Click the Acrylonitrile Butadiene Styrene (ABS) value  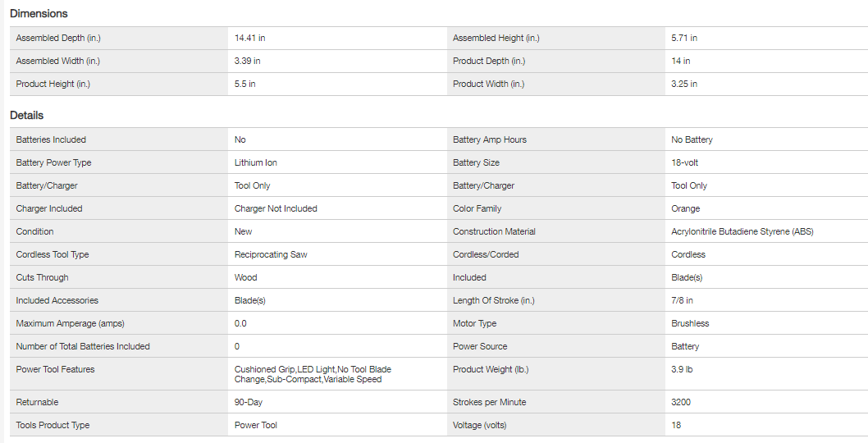click(x=742, y=231)
